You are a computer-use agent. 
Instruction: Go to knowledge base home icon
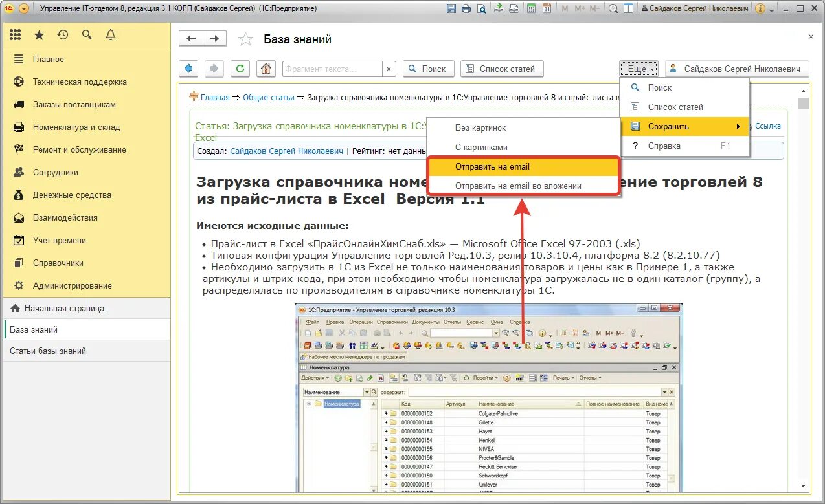265,69
